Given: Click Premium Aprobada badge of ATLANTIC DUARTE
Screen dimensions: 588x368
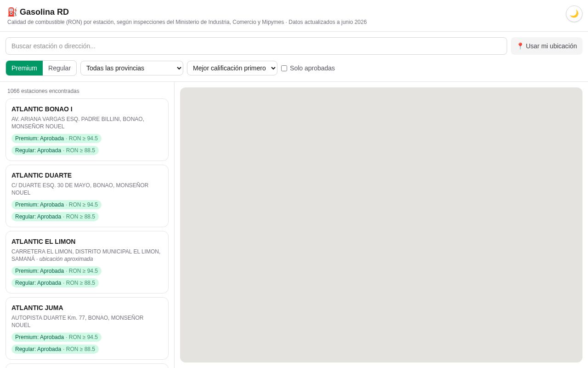Looking at the screenshot, I should pos(57,205).
